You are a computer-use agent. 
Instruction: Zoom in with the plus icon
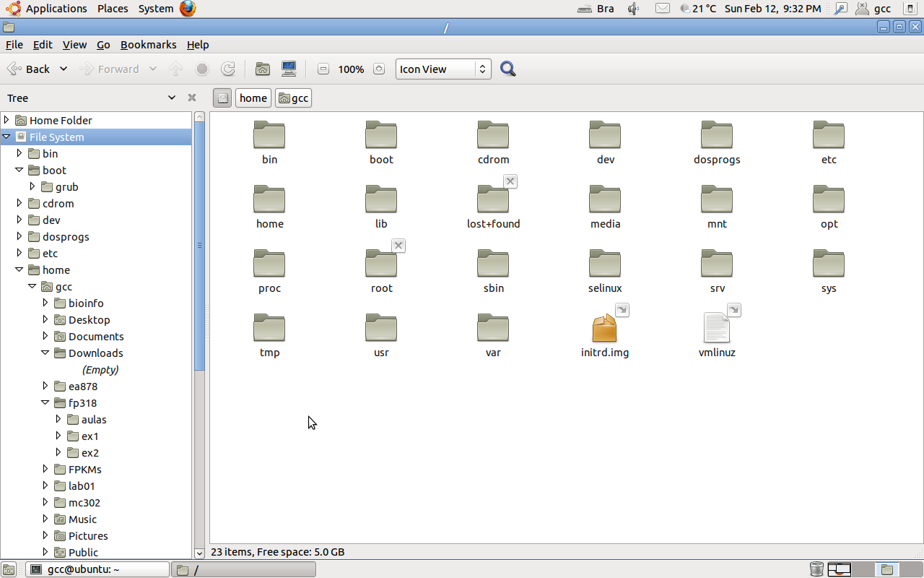[x=379, y=69]
